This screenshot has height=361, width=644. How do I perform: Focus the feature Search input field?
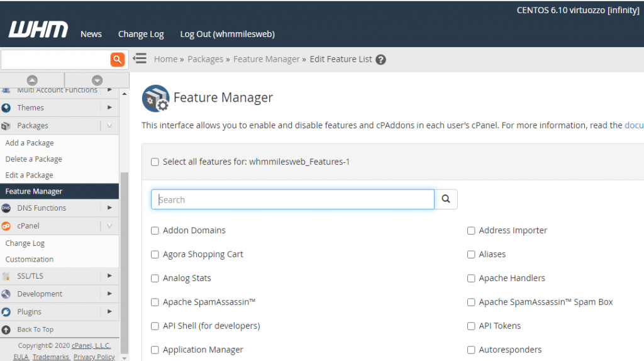tap(292, 199)
